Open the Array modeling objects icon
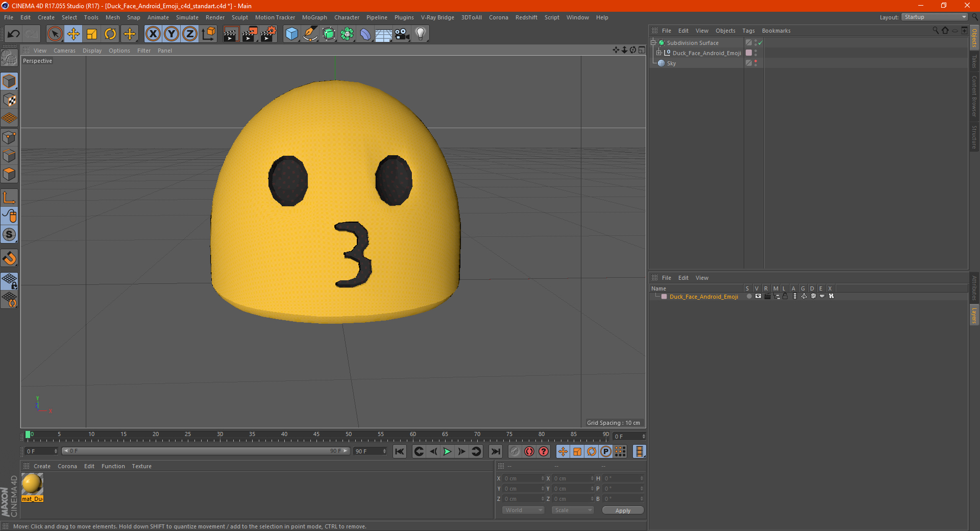980x531 pixels. click(x=347, y=34)
